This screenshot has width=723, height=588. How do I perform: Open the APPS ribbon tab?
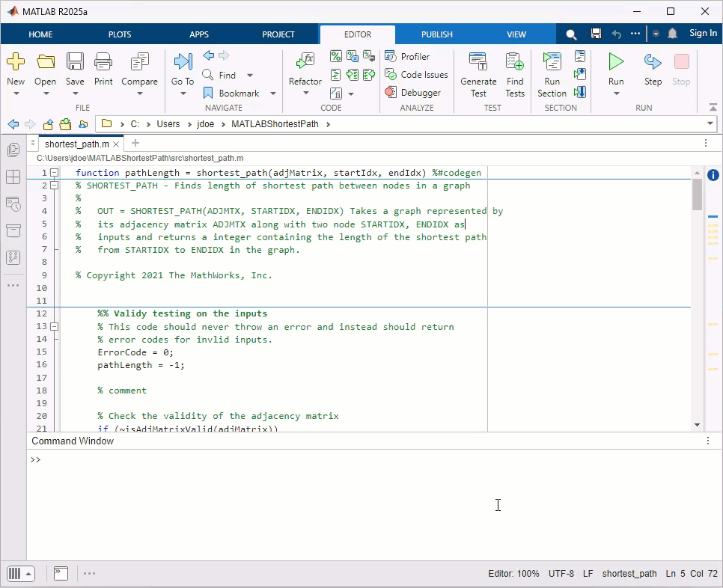pos(199,34)
